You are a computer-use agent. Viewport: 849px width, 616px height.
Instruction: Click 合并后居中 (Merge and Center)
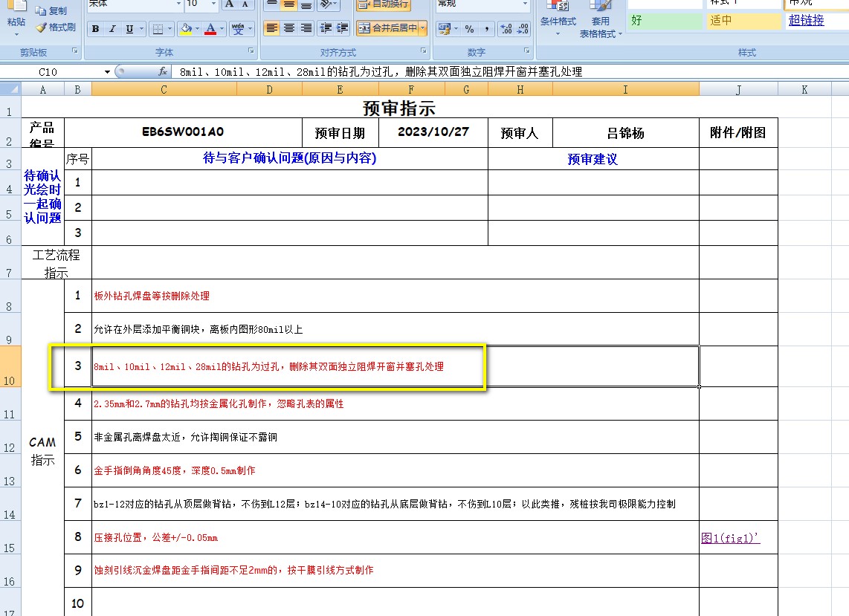point(387,28)
